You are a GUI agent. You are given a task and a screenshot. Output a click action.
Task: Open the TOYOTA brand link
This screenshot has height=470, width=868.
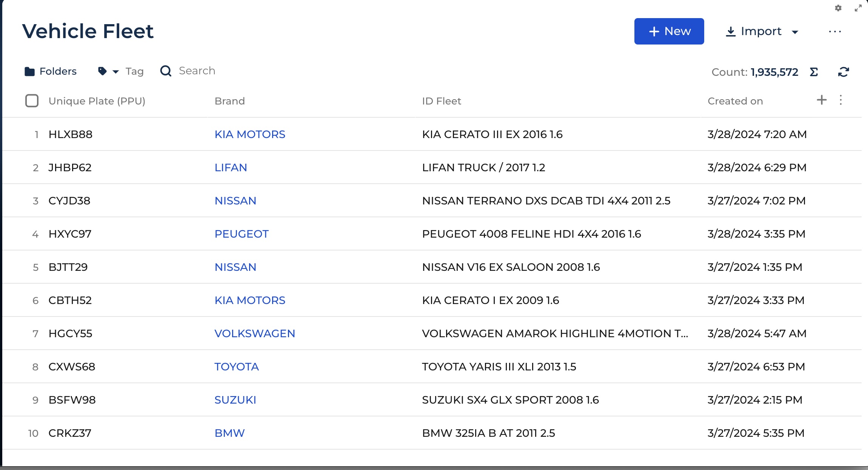point(237,367)
